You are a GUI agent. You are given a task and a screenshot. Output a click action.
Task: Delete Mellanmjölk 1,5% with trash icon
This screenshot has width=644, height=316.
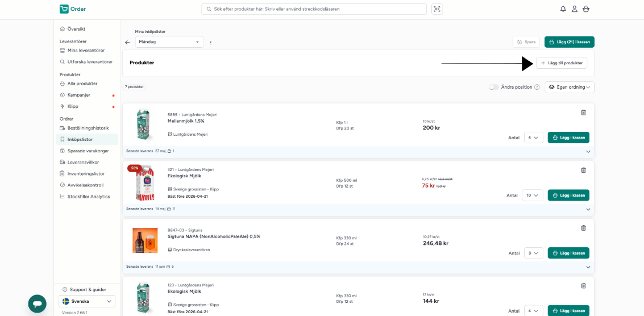583,113
